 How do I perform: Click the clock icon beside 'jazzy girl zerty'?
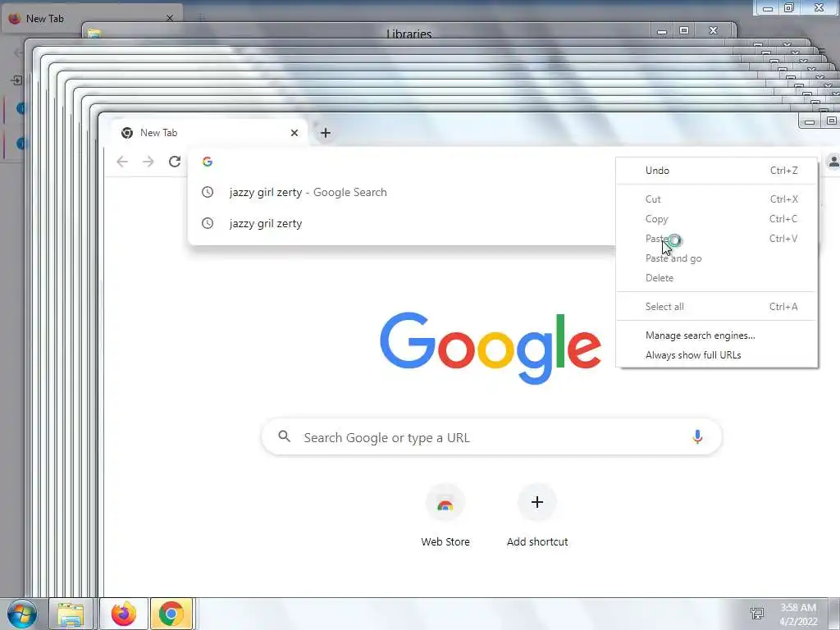[208, 192]
